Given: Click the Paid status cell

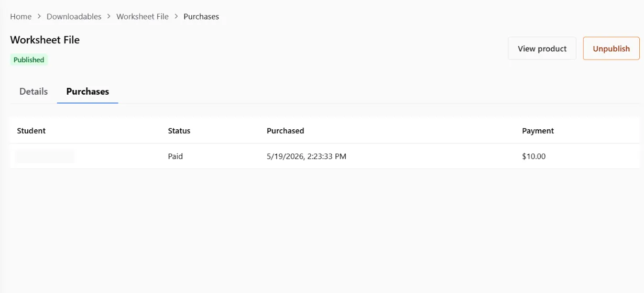Looking at the screenshot, I should tap(176, 156).
